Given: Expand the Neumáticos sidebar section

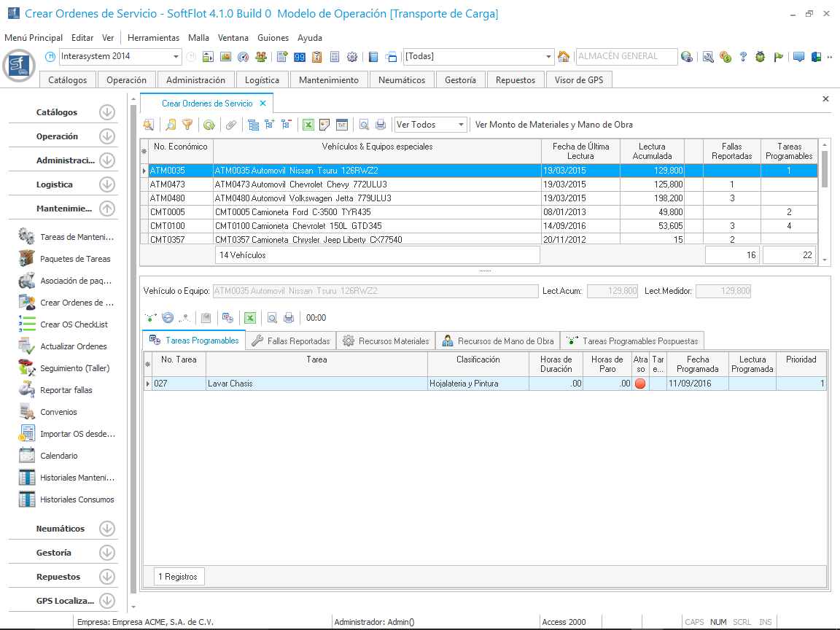Looking at the screenshot, I should coord(107,529).
